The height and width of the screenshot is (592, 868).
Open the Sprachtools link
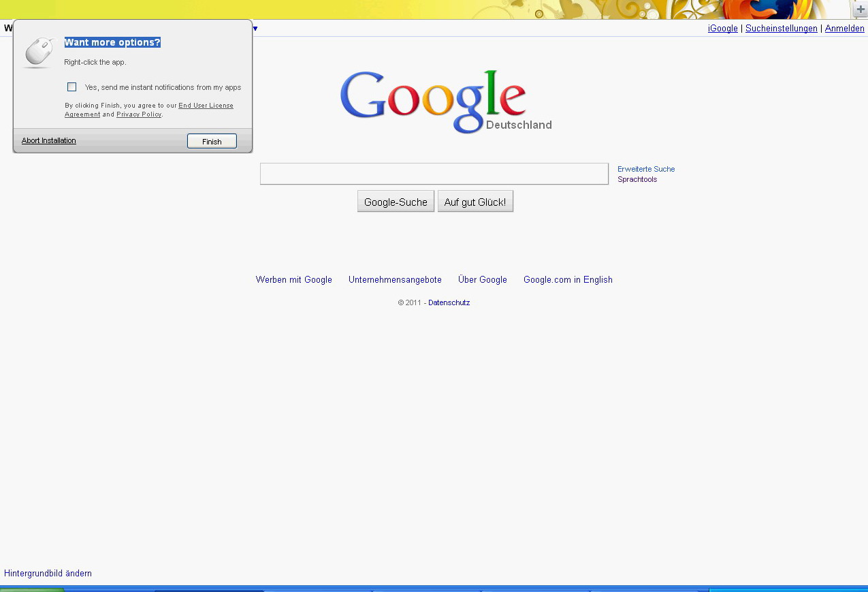coord(637,179)
